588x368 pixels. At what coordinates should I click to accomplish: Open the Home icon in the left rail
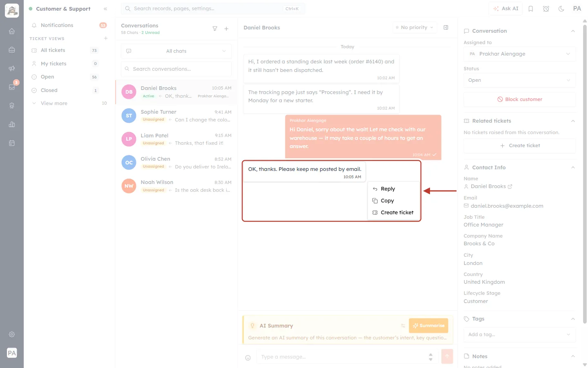(12, 31)
